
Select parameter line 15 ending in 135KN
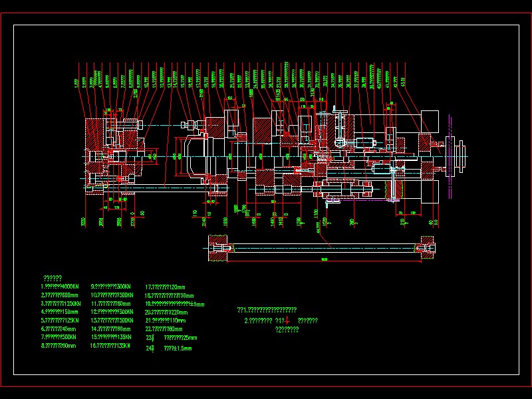(111, 337)
